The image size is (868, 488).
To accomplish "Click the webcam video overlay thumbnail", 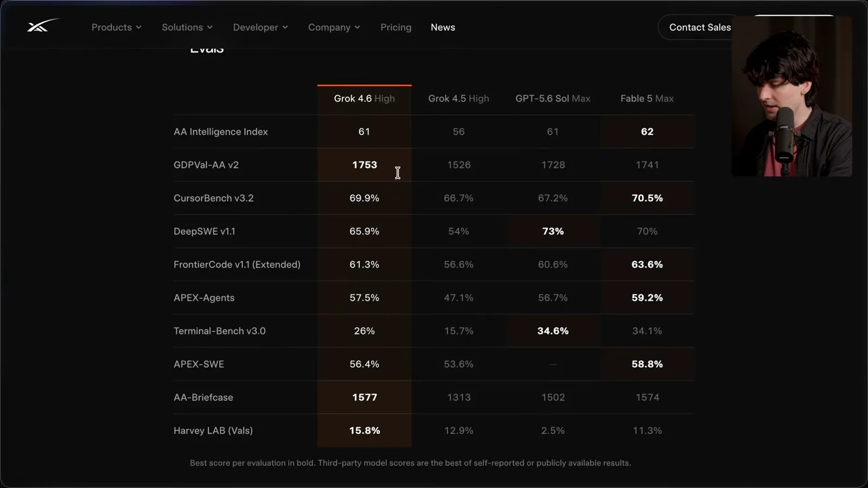I will [x=792, y=96].
